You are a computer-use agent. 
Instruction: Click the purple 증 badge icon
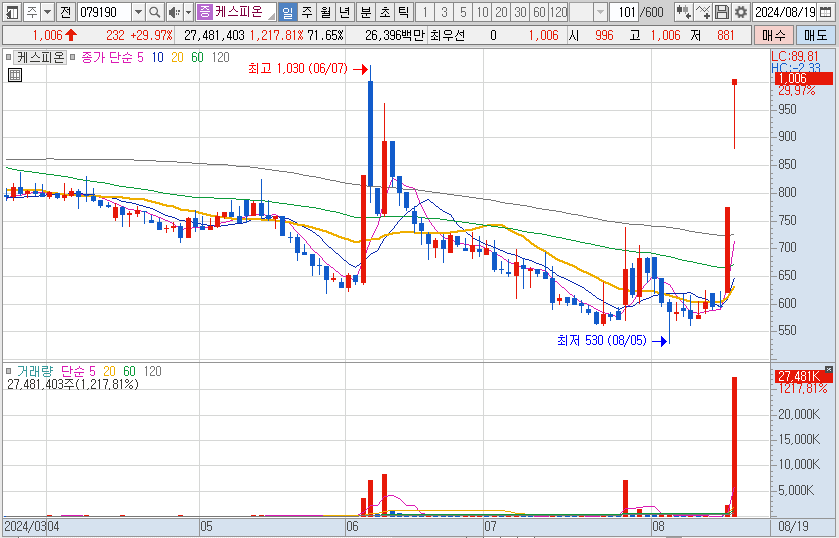pos(204,11)
